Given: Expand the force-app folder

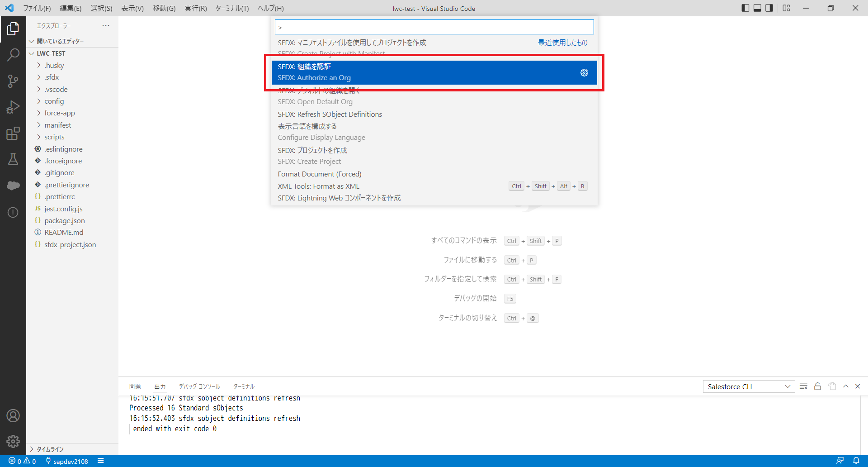Looking at the screenshot, I should [72, 113].
